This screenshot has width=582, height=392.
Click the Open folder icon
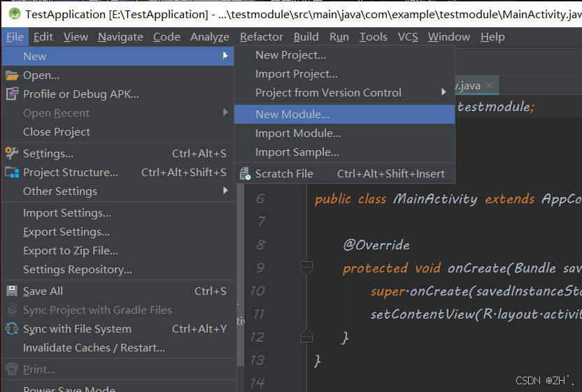[12, 75]
